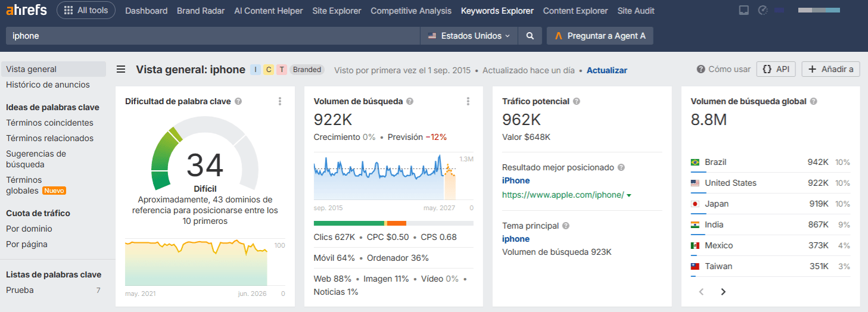Expand the dropdown arrow after apple.com URL
This screenshot has width=868, height=312.
coord(629,195)
